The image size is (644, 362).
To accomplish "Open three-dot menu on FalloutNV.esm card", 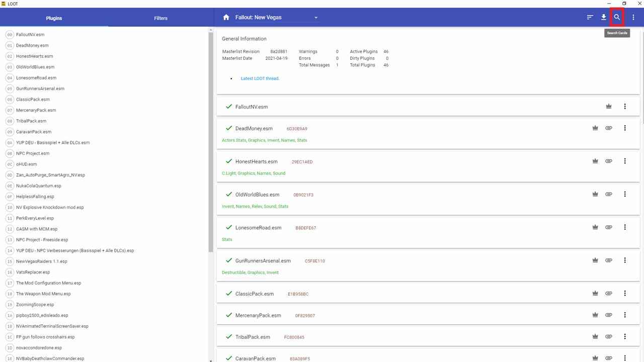I will [625, 107].
